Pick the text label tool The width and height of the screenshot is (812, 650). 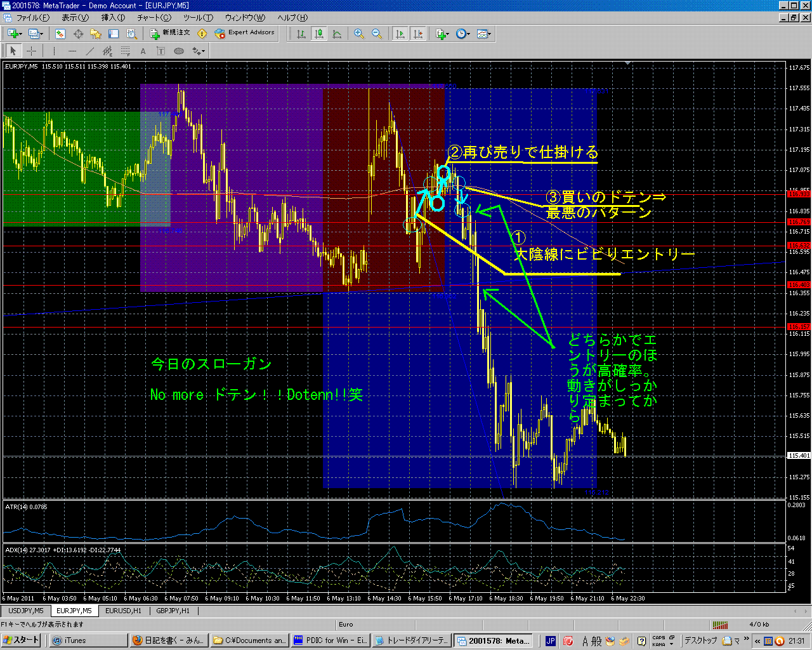[143, 51]
